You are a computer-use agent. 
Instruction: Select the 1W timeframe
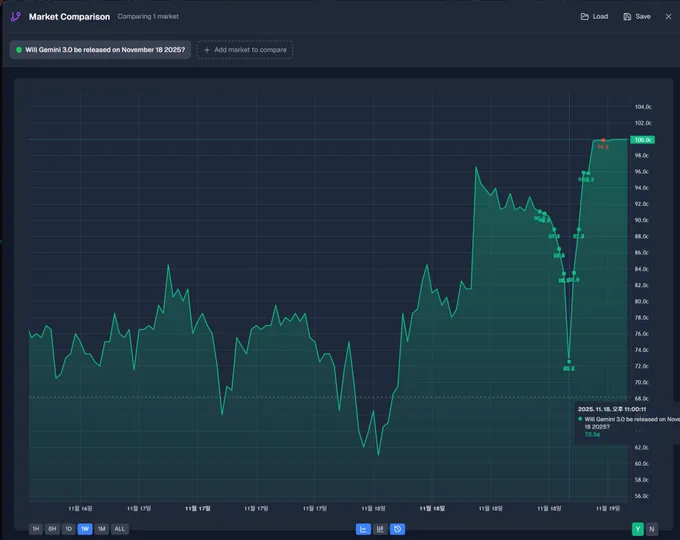(85, 529)
